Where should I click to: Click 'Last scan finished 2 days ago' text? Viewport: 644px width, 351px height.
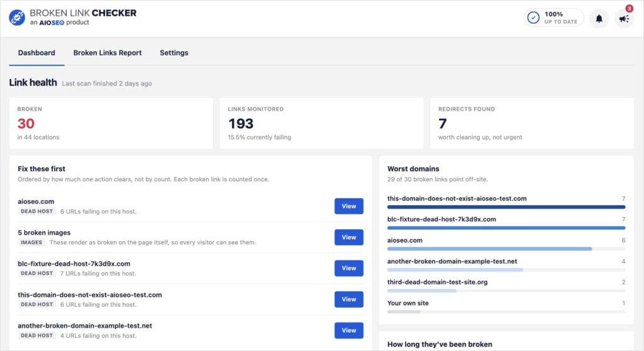click(x=107, y=84)
